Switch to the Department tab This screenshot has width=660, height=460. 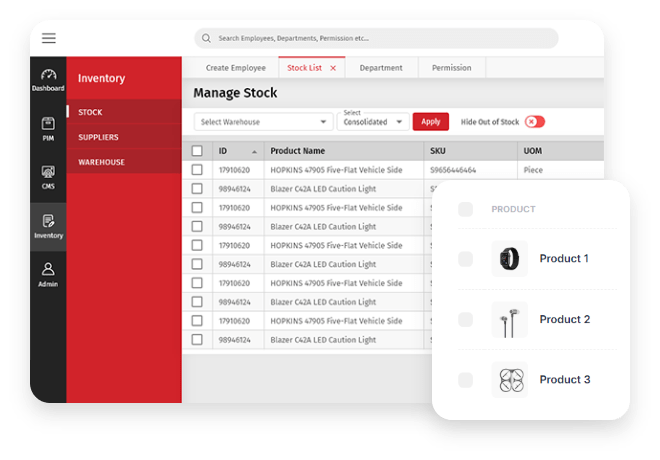click(381, 68)
